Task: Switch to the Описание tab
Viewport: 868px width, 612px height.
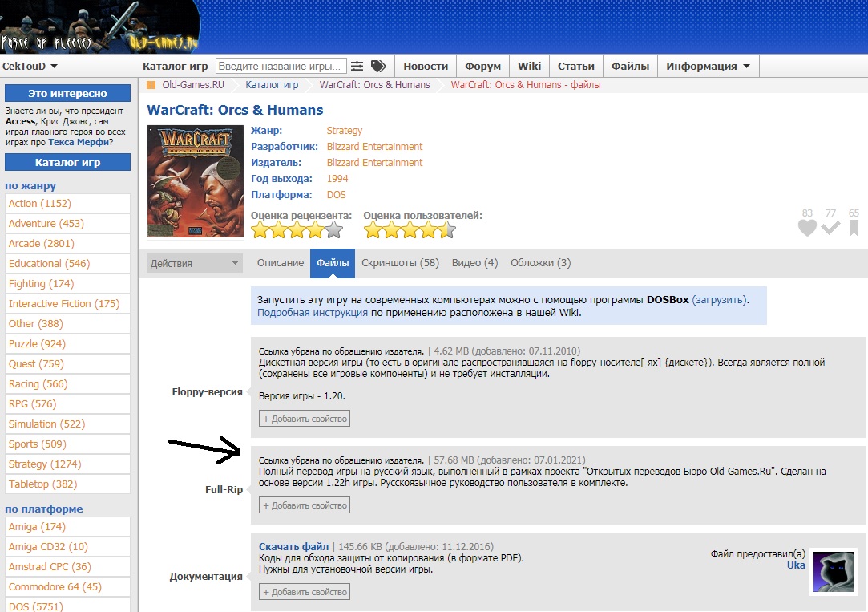Action: 280,262
